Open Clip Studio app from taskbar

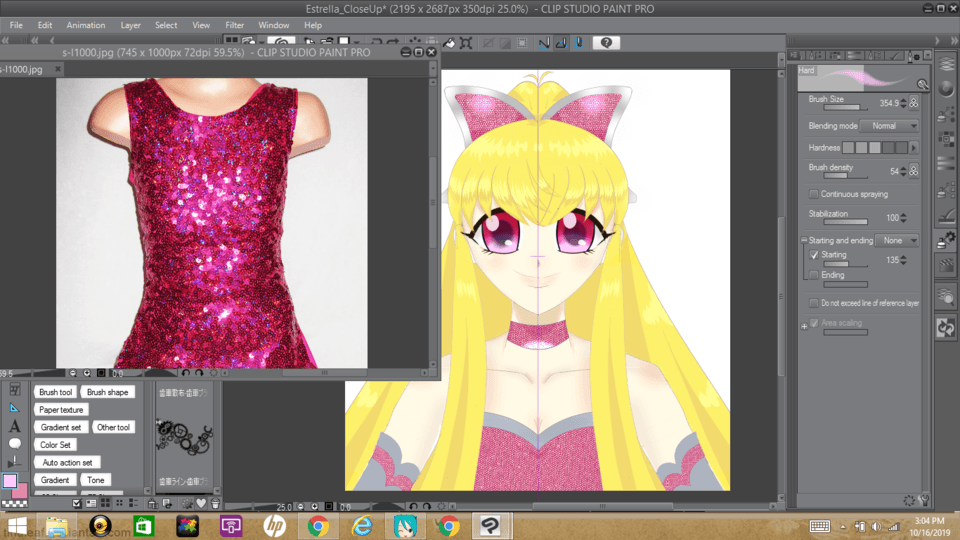click(490, 525)
